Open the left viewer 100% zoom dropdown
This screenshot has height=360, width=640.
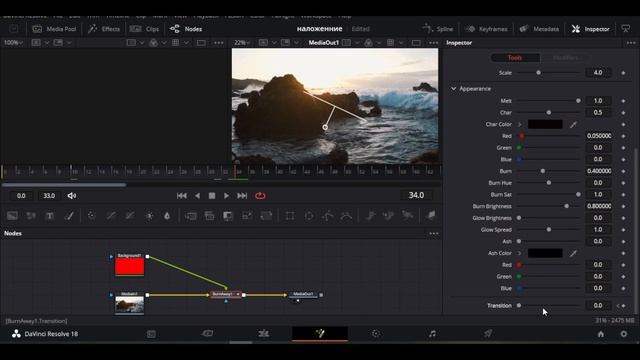click(13, 43)
